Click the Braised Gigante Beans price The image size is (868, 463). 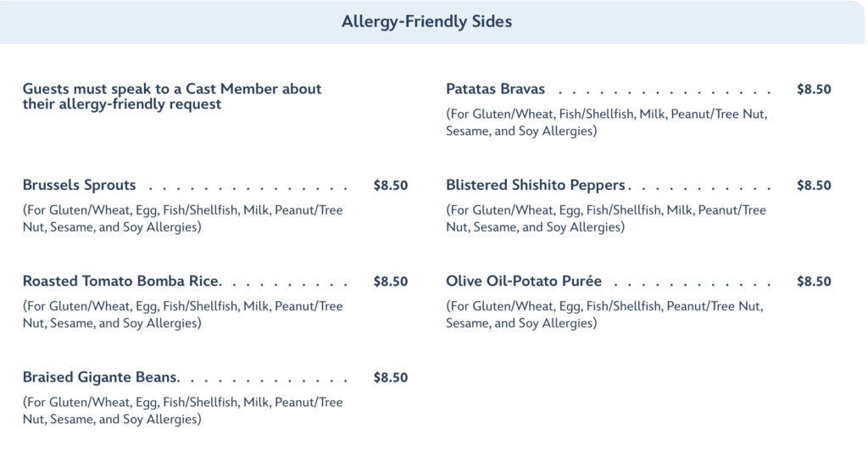[390, 377]
